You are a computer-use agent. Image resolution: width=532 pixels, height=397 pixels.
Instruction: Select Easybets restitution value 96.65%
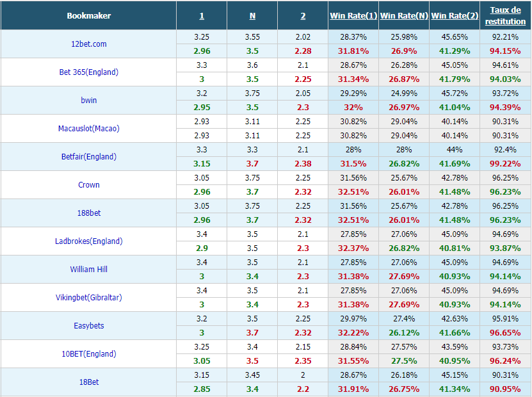point(505,332)
